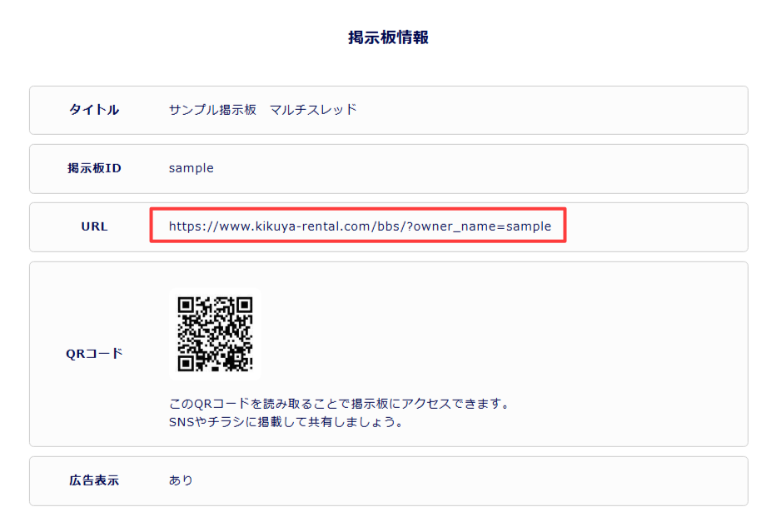Select the あり ad display value

181,480
